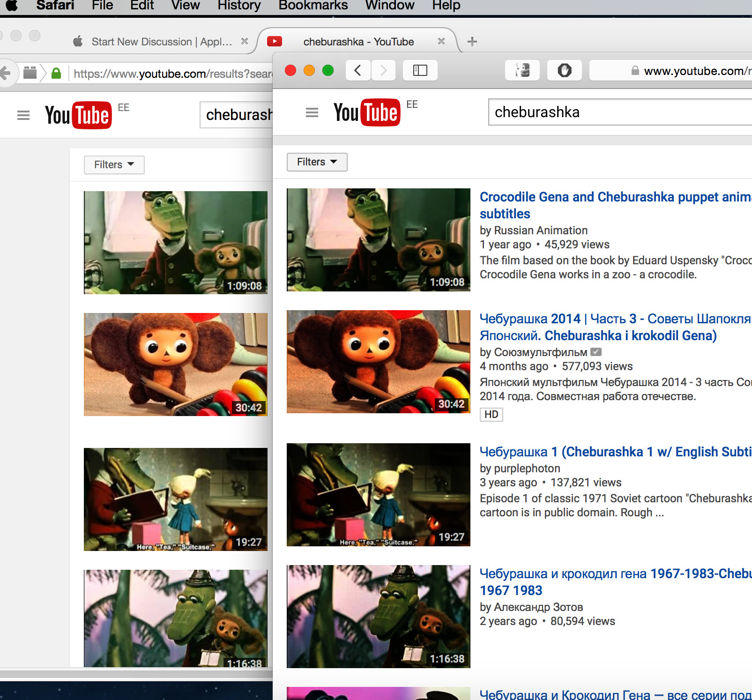Image resolution: width=752 pixels, height=700 pixels.
Task: Open the 1:09:08 video thumbnail in front window
Action: tap(379, 240)
